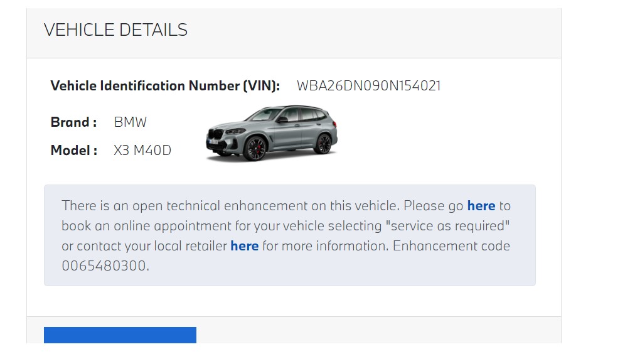This screenshot has width=635, height=364.
Task: Click the "Model :" label
Action: tap(74, 151)
